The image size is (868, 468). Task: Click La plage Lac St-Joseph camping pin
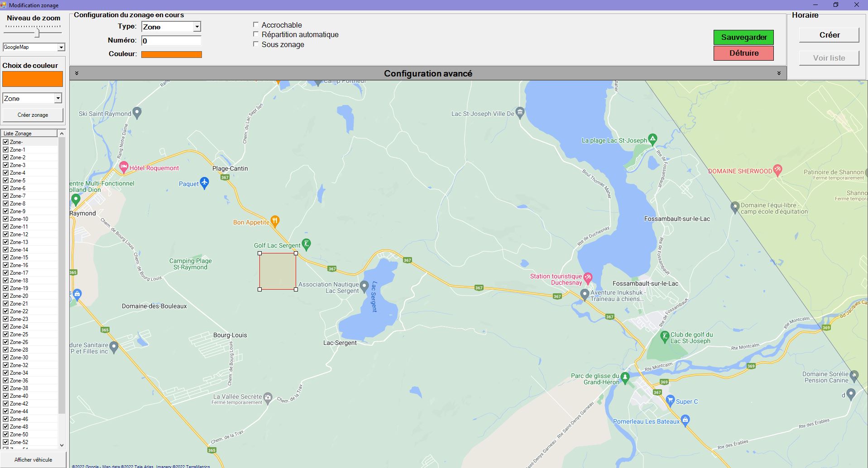pyautogui.click(x=652, y=139)
